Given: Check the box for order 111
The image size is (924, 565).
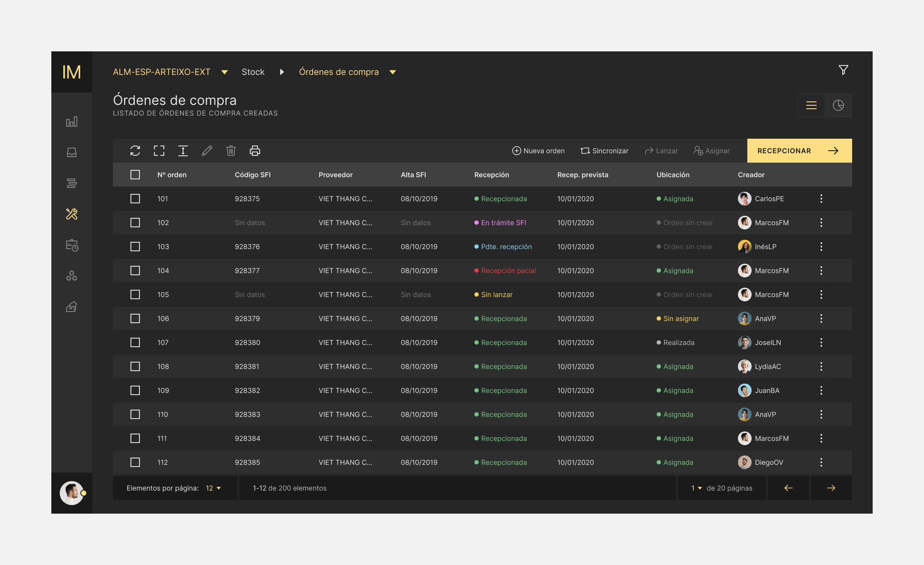Looking at the screenshot, I should coord(135,438).
